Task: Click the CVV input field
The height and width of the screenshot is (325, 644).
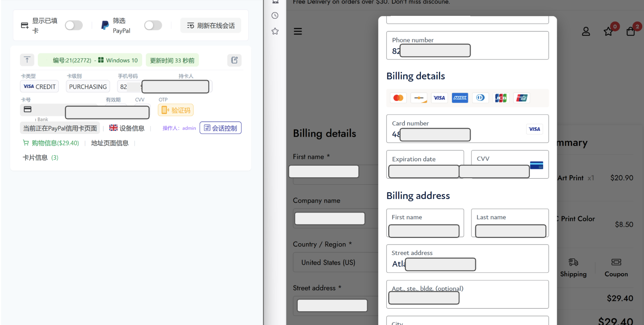Action: click(510, 164)
